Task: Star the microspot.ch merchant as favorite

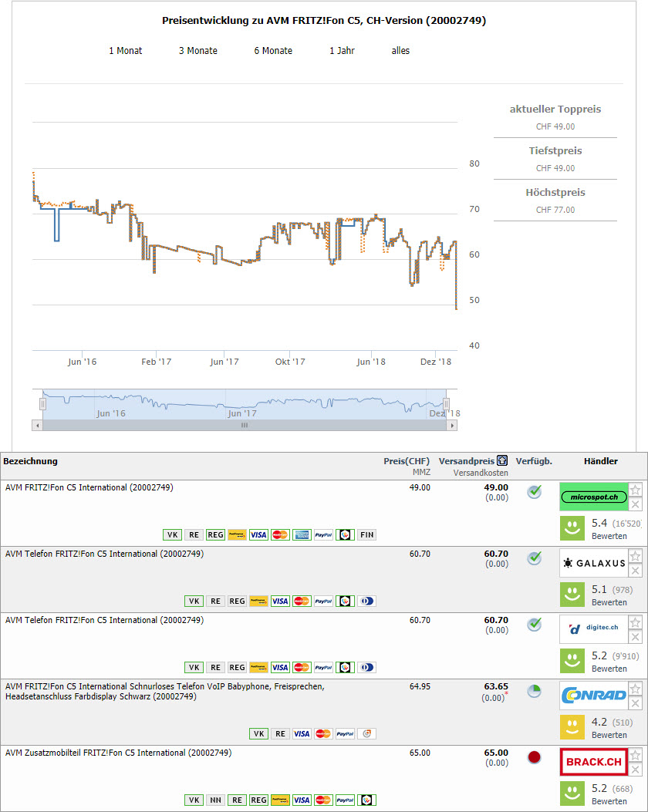Action: [635, 490]
